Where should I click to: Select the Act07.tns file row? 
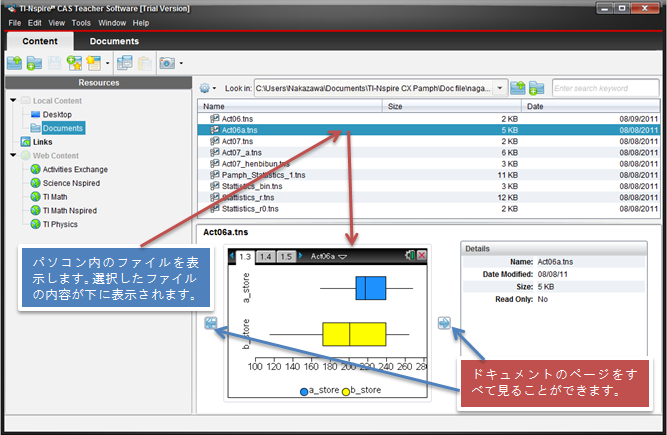tap(428, 141)
